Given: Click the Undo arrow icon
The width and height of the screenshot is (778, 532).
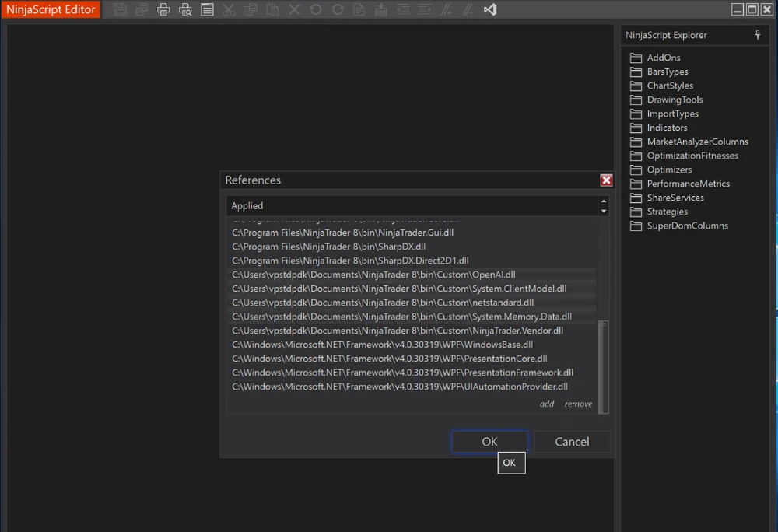Looking at the screenshot, I should [x=316, y=9].
